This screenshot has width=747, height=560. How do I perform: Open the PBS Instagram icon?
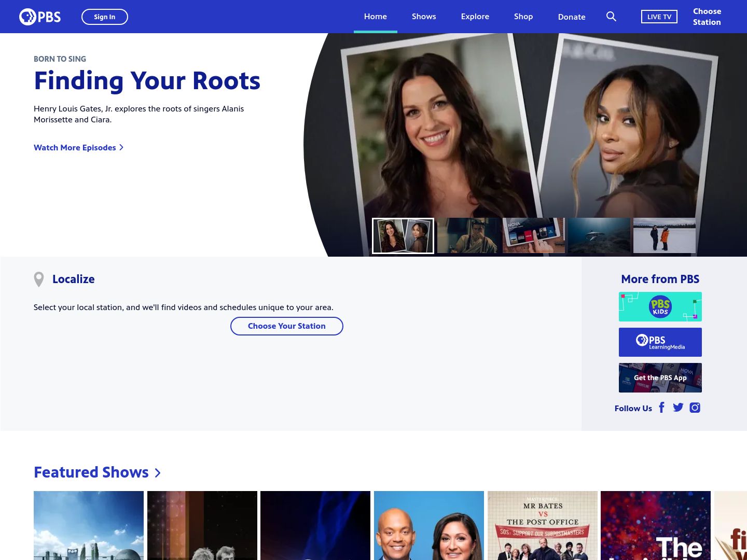tap(695, 408)
